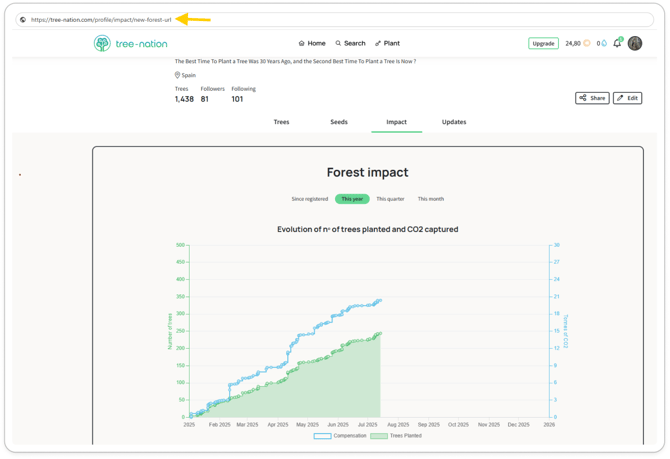Select the Since registered filter

310,199
